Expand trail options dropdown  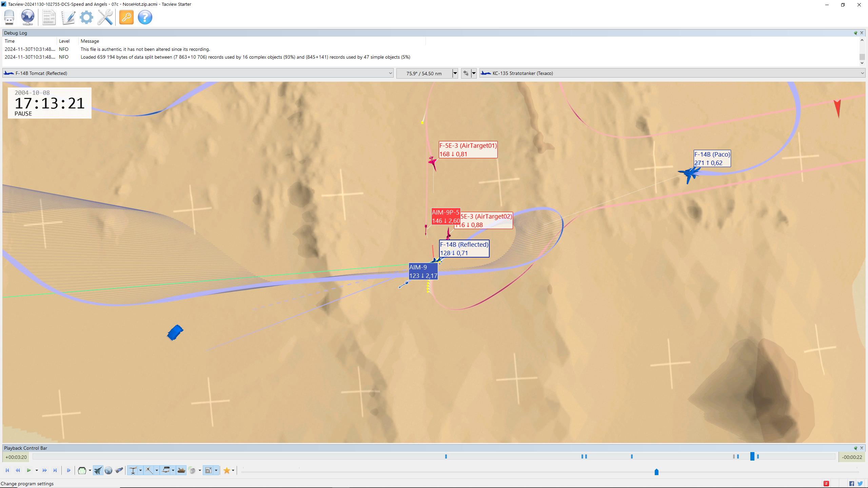[x=157, y=470]
